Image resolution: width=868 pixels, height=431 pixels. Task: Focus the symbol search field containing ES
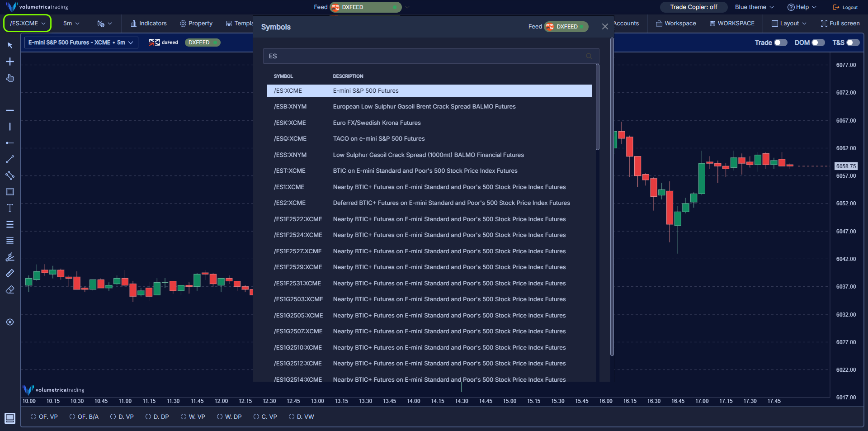(x=431, y=56)
